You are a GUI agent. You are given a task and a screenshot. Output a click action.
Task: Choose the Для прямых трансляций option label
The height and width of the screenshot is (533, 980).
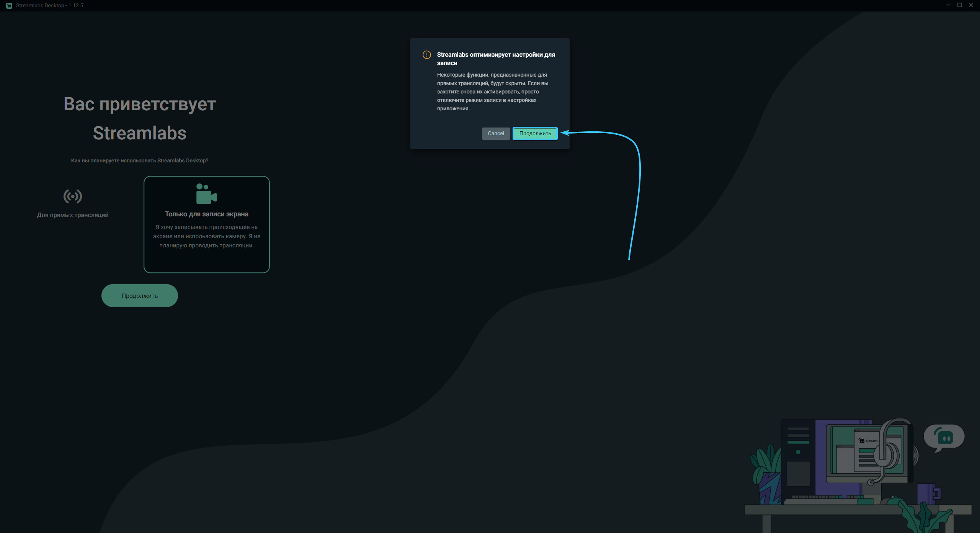[72, 215]
